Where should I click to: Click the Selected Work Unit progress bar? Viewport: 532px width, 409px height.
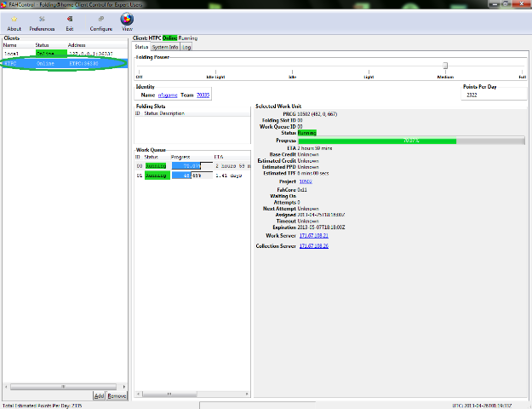[x=411, y=141]
